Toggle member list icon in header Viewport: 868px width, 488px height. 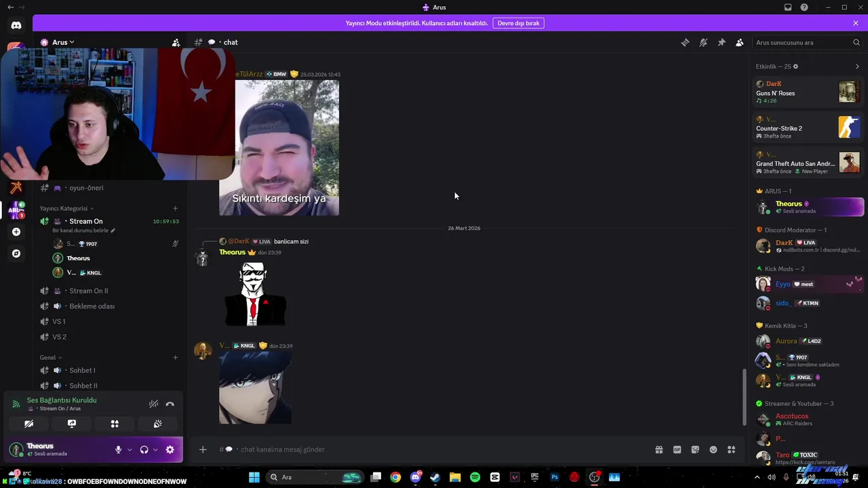tap(740, 42)
